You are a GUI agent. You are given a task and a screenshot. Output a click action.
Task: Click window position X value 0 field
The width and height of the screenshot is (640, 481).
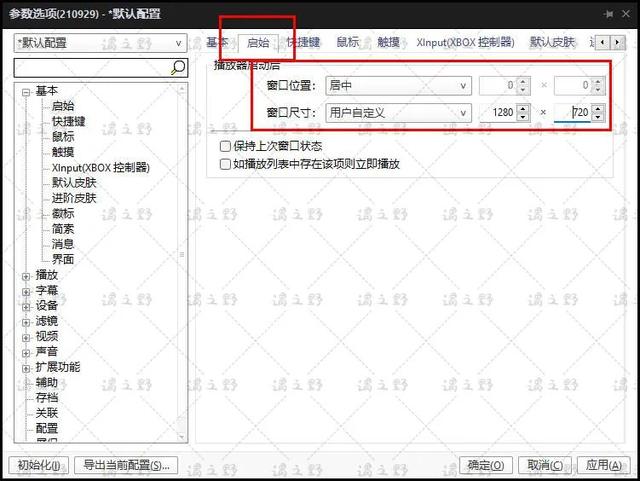pyautogui.click(x=498, y=85)
